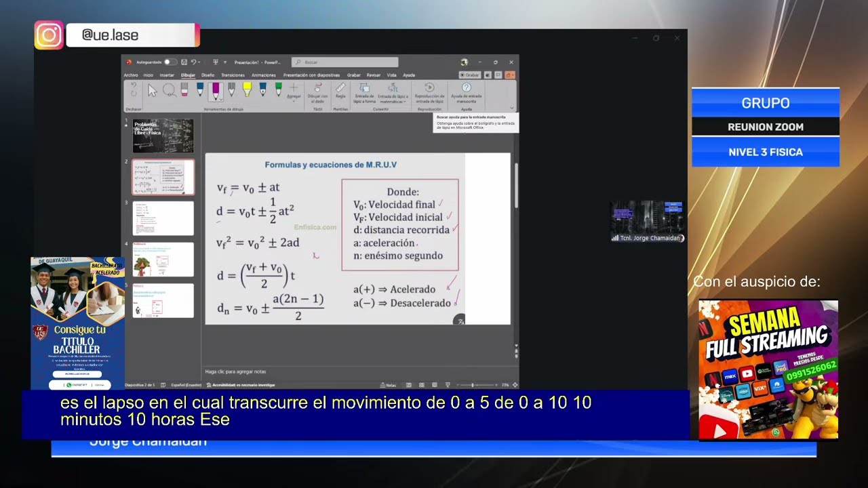Switch to slide sorter view
The height and width of the screenshot is (488, 868).
point(421,385)
